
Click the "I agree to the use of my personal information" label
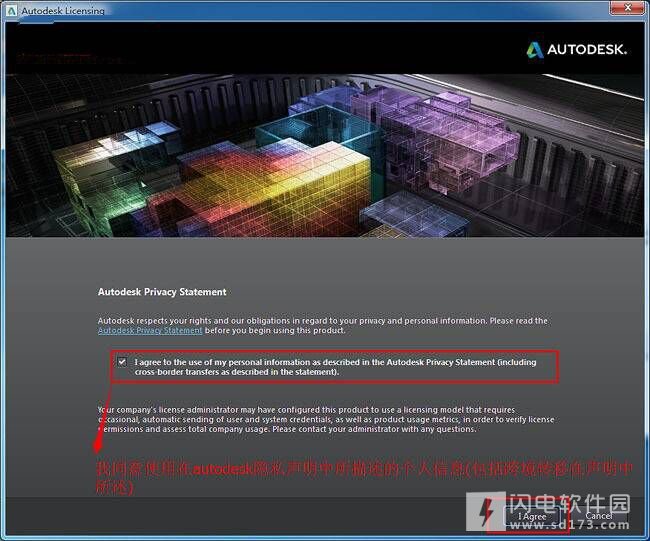335,367
